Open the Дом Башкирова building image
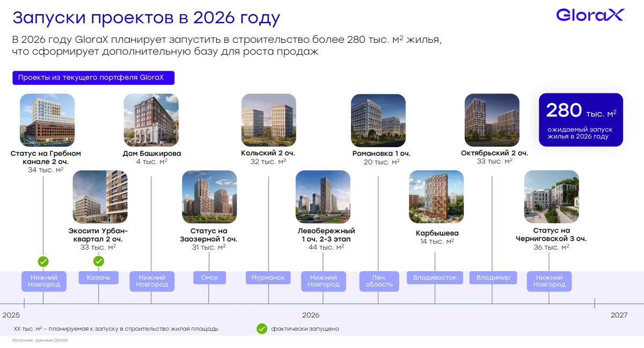Screen dimensions: 644x348 (x=151, y=120)
